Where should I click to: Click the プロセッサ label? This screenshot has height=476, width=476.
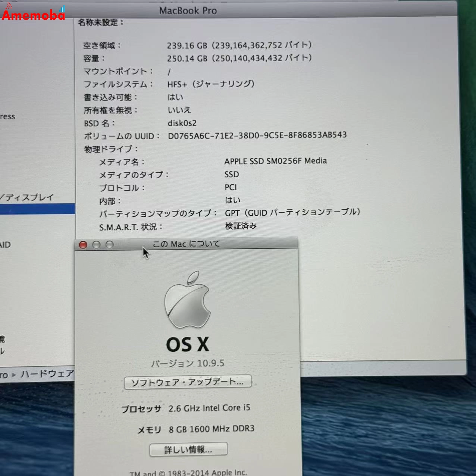coord(141,409)
